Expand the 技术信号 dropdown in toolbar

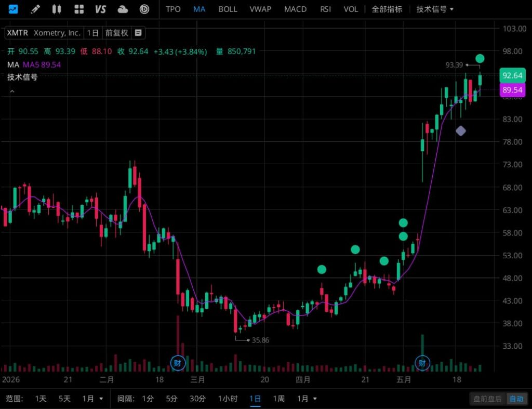tap(435, 9)
